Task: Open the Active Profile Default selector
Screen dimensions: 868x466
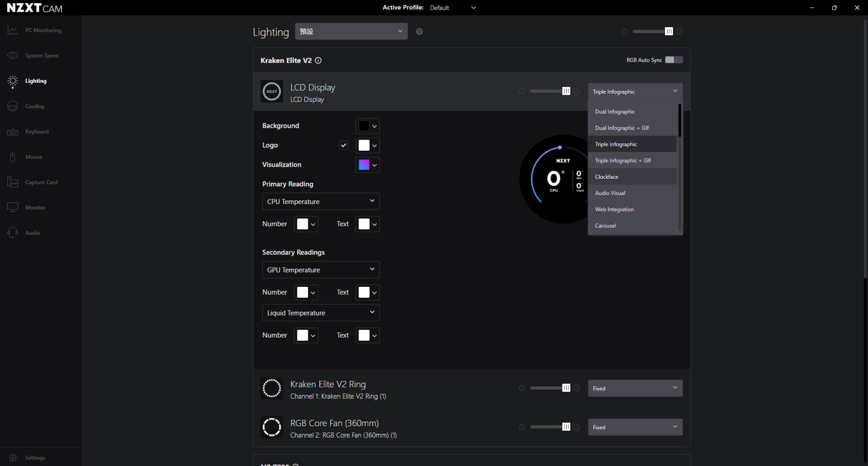Action: tap(452, 8)
